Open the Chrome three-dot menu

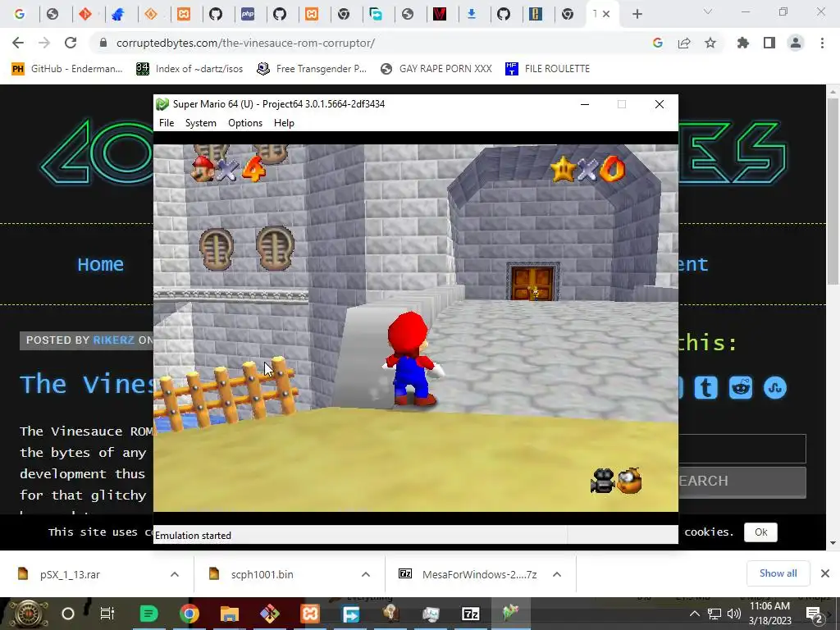[822, 43]
